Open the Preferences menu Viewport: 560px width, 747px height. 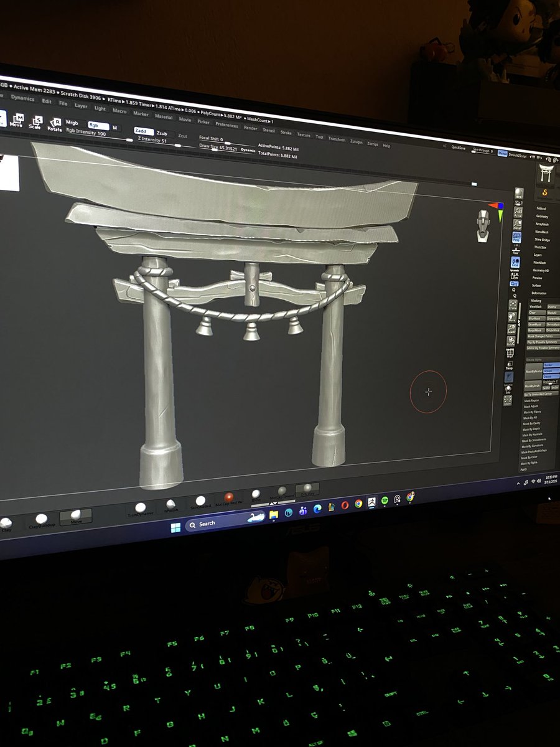[226, 125]
